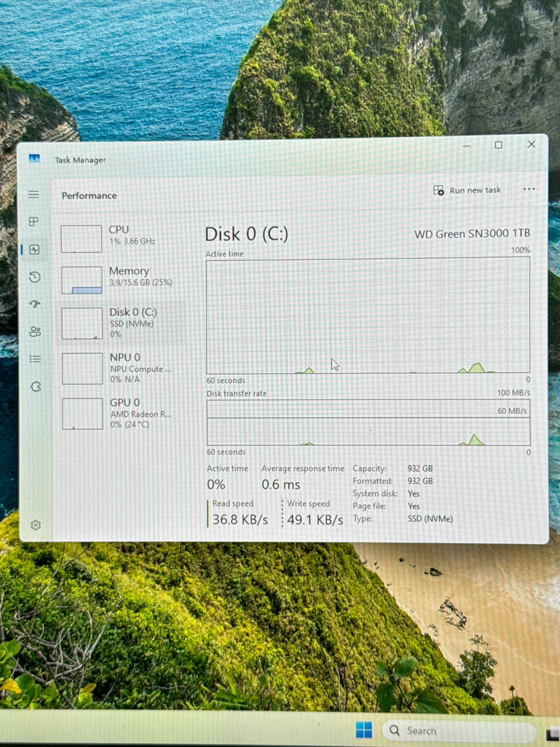Select the Memory performance entry
560x747 pixels.
(120, 280)
